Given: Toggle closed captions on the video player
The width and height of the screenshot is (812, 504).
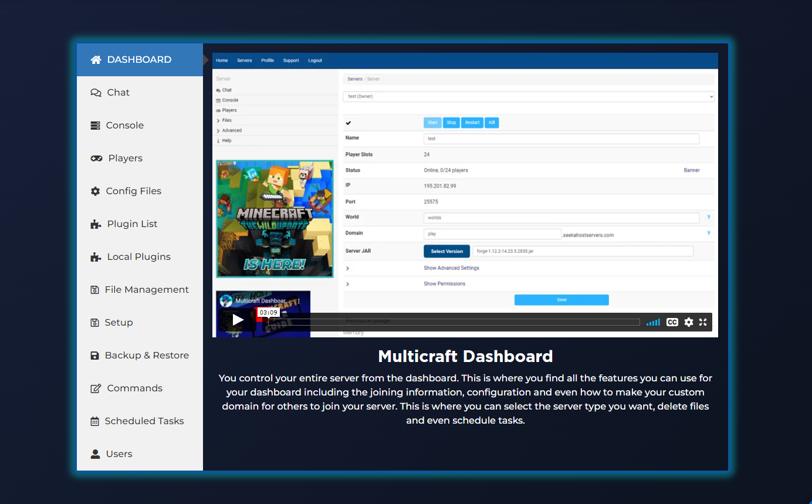Looking at the screenshot, I should pyautogui.click(x=672, y=322).
